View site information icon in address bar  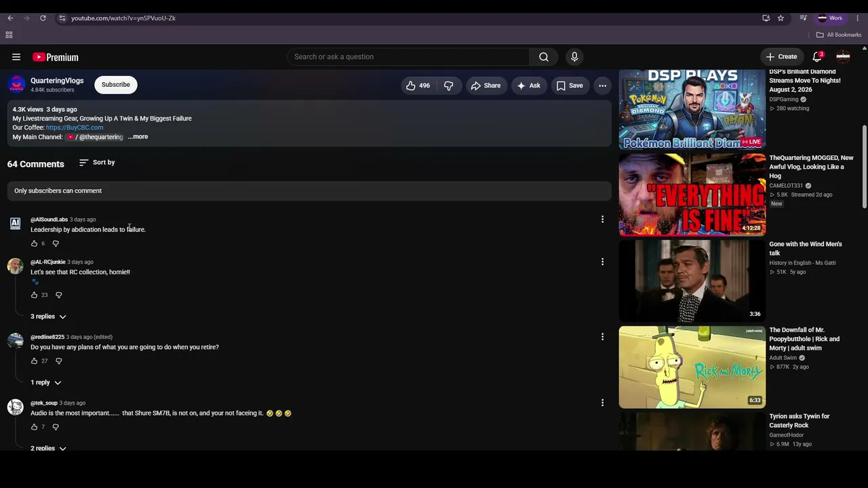click(x=62, y=18)
